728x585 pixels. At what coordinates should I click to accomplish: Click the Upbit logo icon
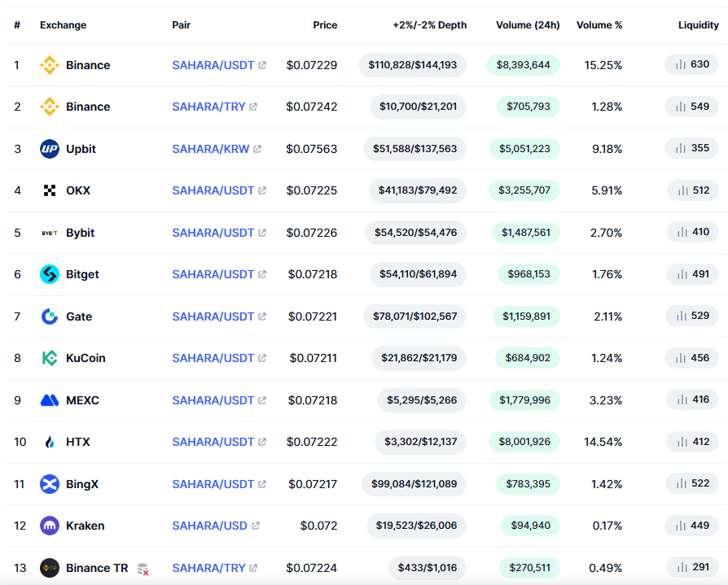(49, 149)
